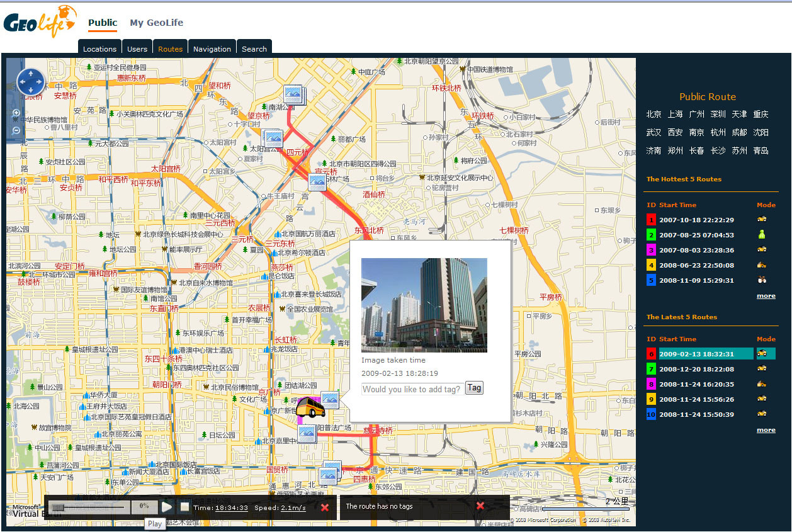Zoom in on the map

point(16,113)
